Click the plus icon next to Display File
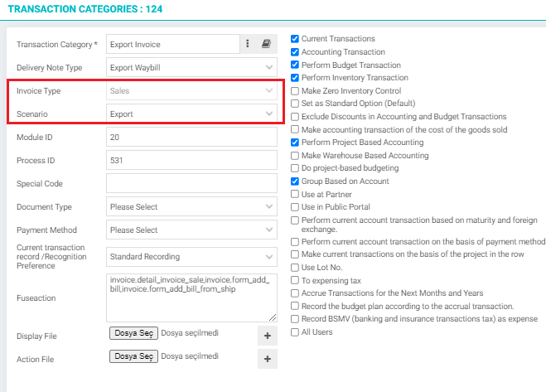 [x=268, y=336]
